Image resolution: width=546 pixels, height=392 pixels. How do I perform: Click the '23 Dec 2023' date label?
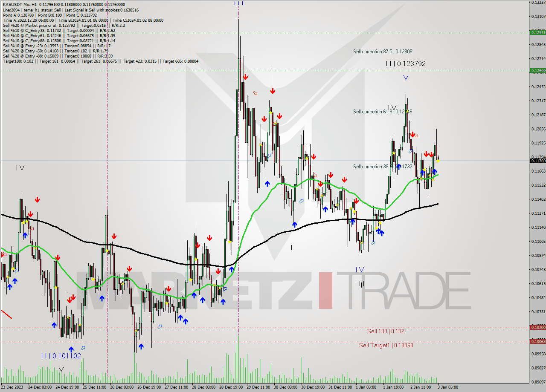click(x=12, y=387)
